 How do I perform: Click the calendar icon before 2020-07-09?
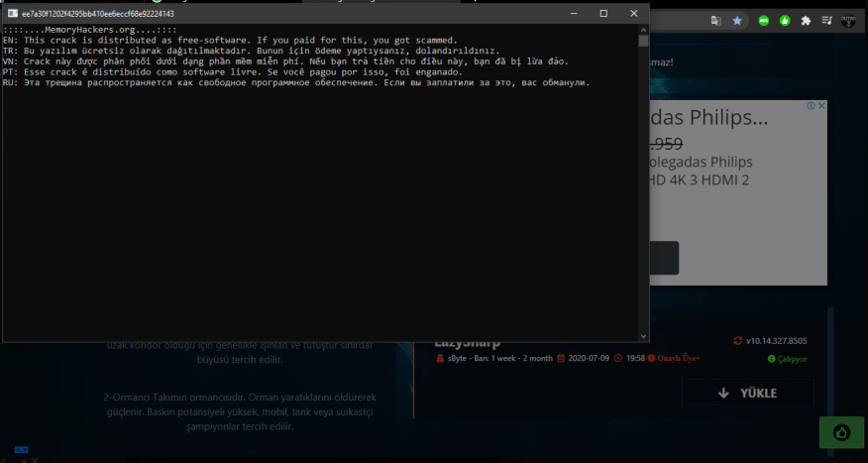(x=561, y=358)
